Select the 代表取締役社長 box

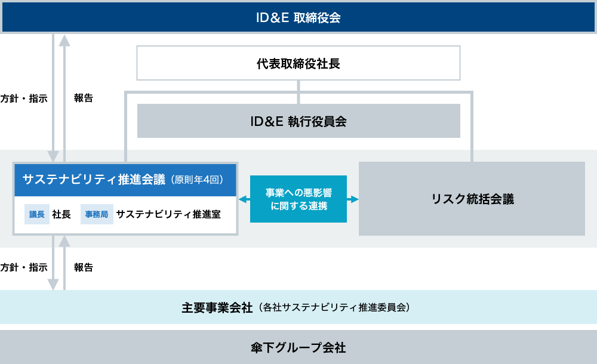click(x=298, y=63)
